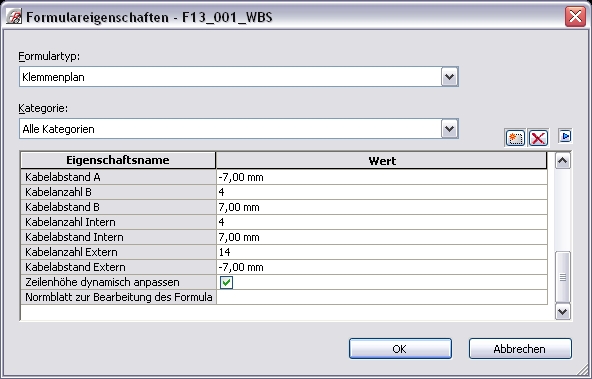Screen dimensions: 592x379
Task: Click the delete property red X icon
Action: (538, 138)
